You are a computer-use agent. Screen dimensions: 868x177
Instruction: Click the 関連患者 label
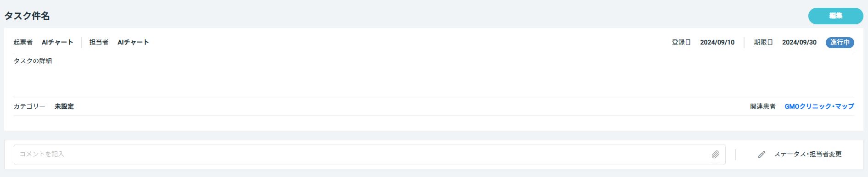[x=763, y=106]
